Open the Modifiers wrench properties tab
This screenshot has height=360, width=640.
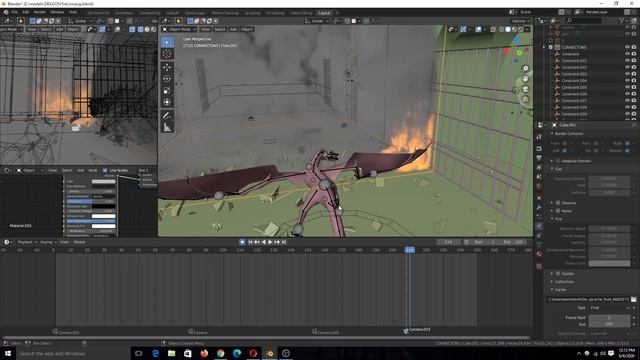point(539,207)
